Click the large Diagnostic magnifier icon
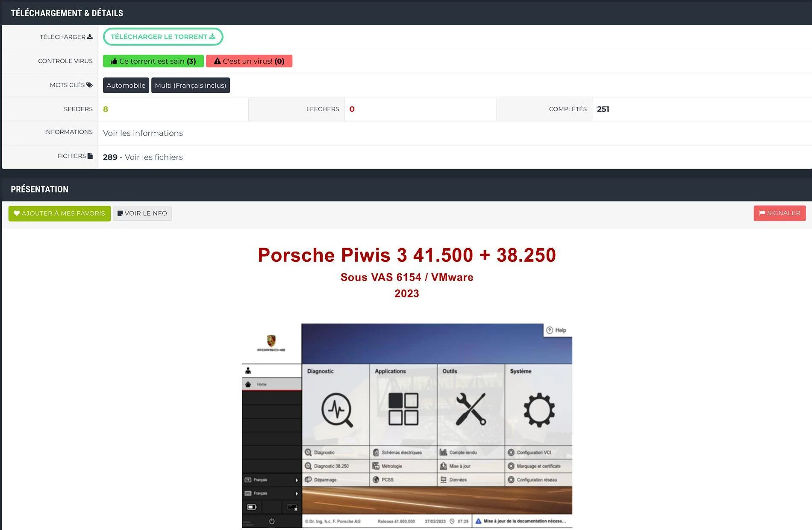Screen dimensions: 812x530 [337, 410]
